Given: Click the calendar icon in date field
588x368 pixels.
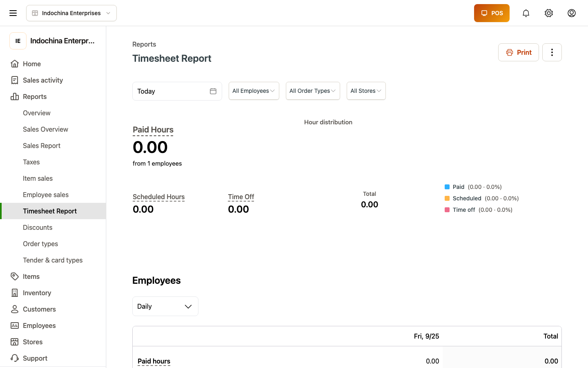Looking at the screenshot, I should click(x=213, y=91).
